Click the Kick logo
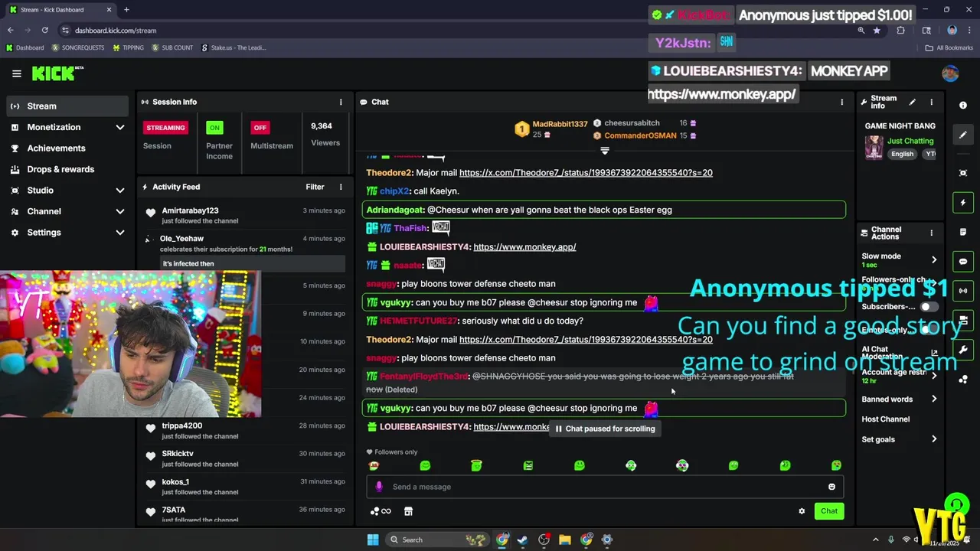This screenshot has width=980, height=551. coord(57,73)
